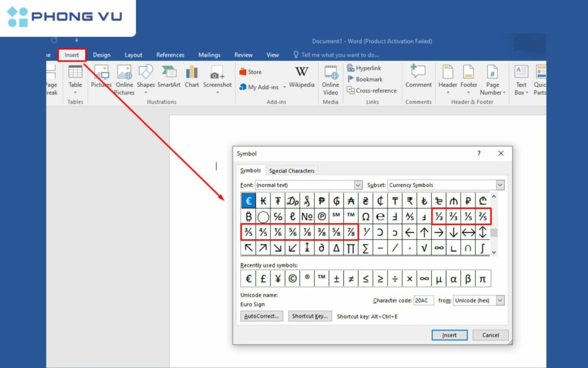Viewport: 588px width, 368px height.
Task: Click the Insert button in the Symbol dialog
Action: [x=449, y=335]
